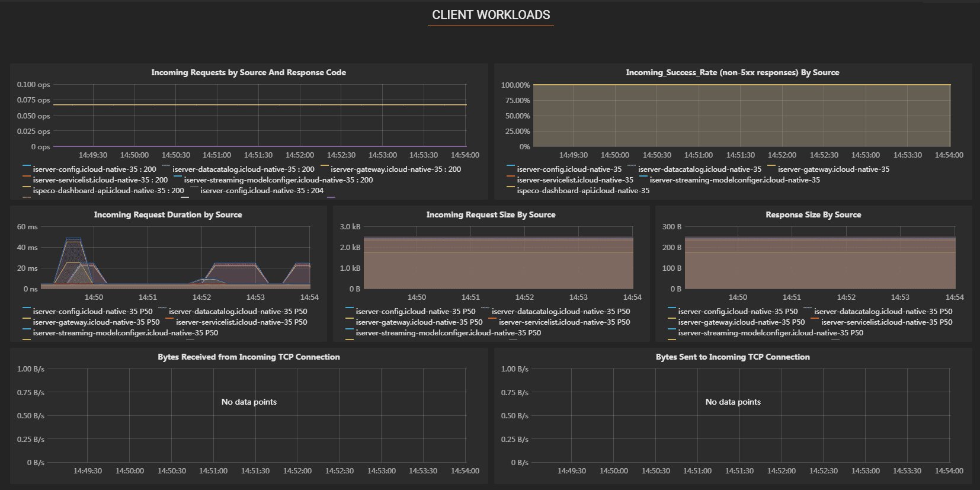
Task: Toggle iserver-datacatalog P50 in Request Duration legend
Action: click(x=238, y=312)
